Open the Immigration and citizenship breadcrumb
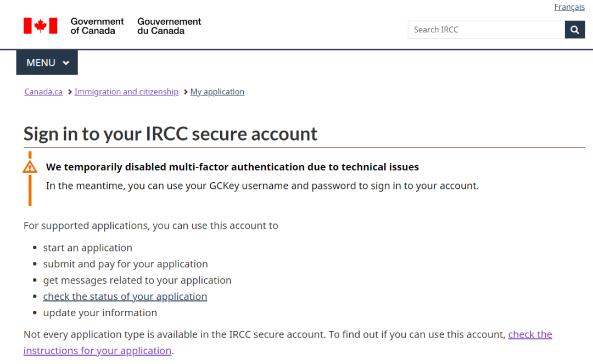This screenshot has height=364, width=593. click(126, 92)
